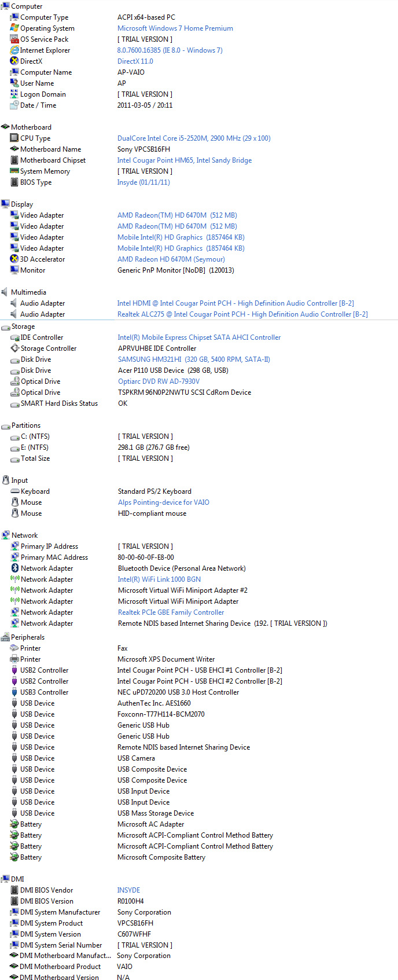Open Alps Pointing-device for VAIO link
Image resolution: width=398 pixels, height=980 pixels.
(164, 502)
